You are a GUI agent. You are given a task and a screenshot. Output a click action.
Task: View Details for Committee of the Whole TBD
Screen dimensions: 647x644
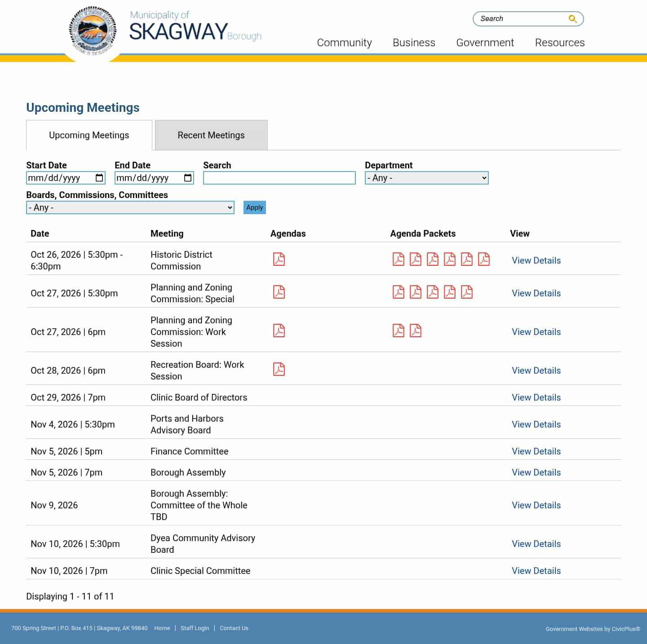536,505
